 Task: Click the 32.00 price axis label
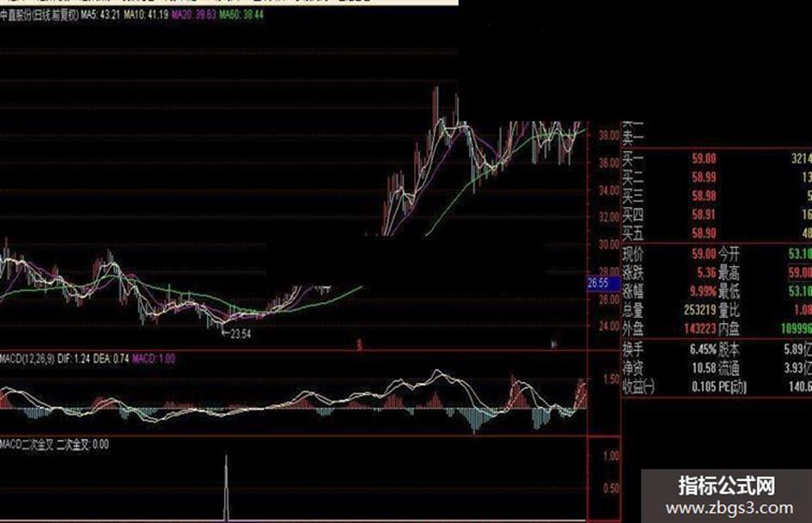pos(609,217)
